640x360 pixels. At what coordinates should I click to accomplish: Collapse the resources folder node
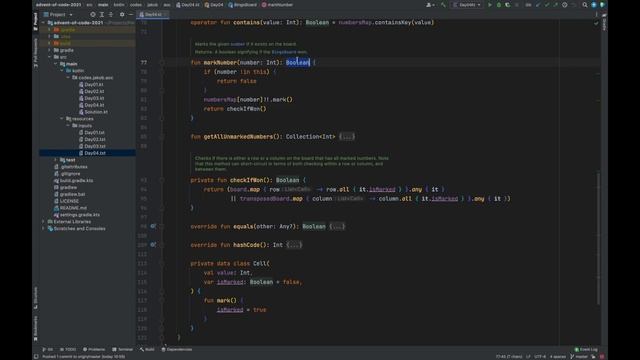pyautogui.click(x=62, y=119)
